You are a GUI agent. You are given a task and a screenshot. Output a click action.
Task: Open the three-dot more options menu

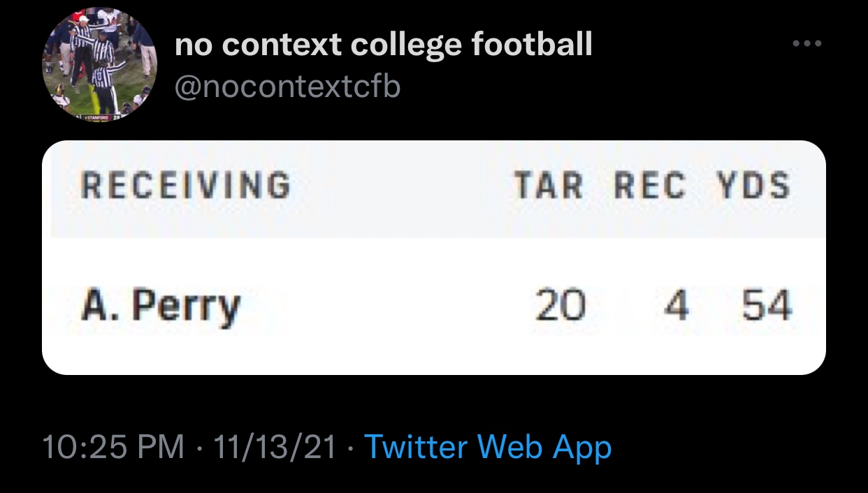coord(808,44)
